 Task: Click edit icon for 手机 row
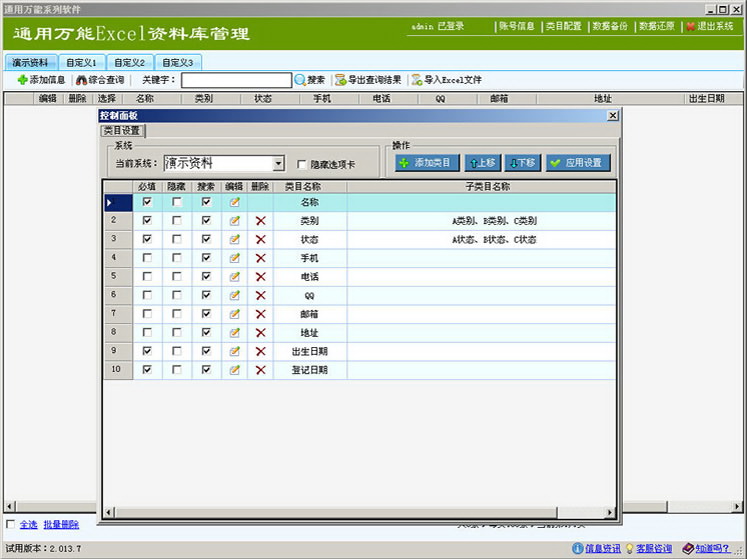coord(234,258)
